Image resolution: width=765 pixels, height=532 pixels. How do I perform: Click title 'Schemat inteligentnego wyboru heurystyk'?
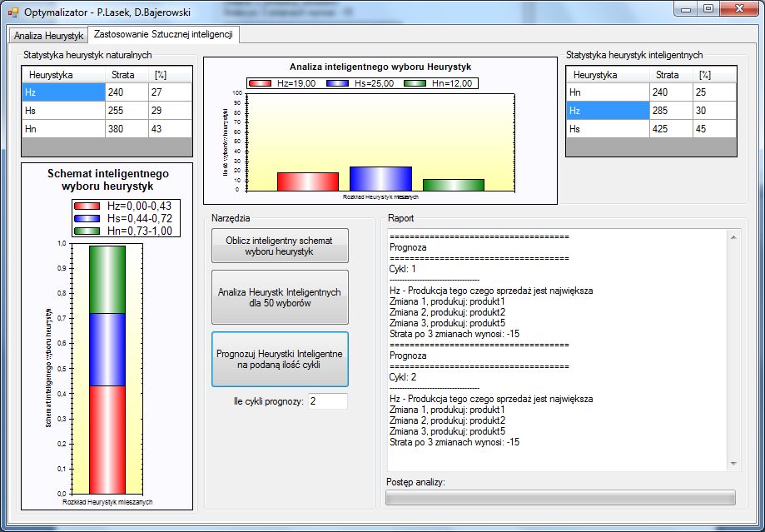click(108, 180)
